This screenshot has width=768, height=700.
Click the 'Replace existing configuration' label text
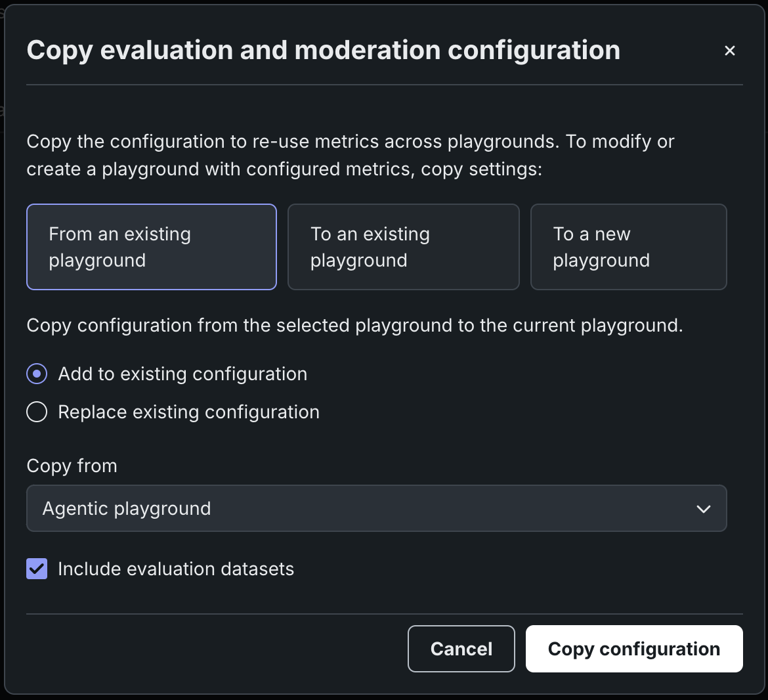pyautogui.click(x=188, y=412)
